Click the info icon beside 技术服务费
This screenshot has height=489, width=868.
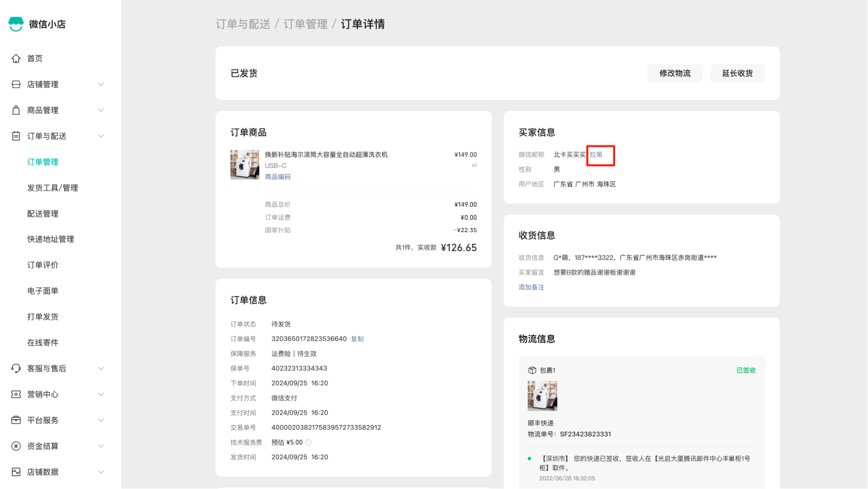[309, 442]
